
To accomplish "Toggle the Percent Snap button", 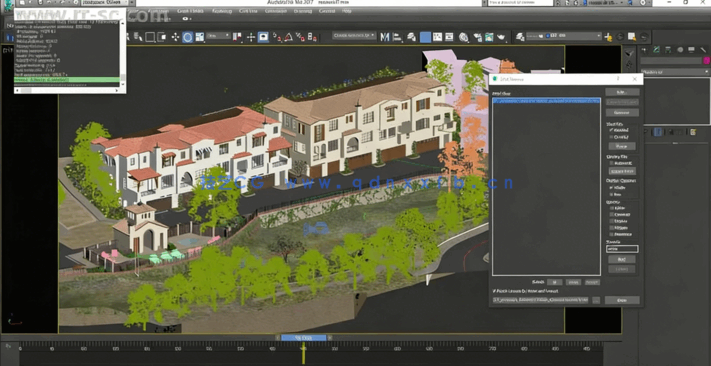I will (x=300, y=37).
